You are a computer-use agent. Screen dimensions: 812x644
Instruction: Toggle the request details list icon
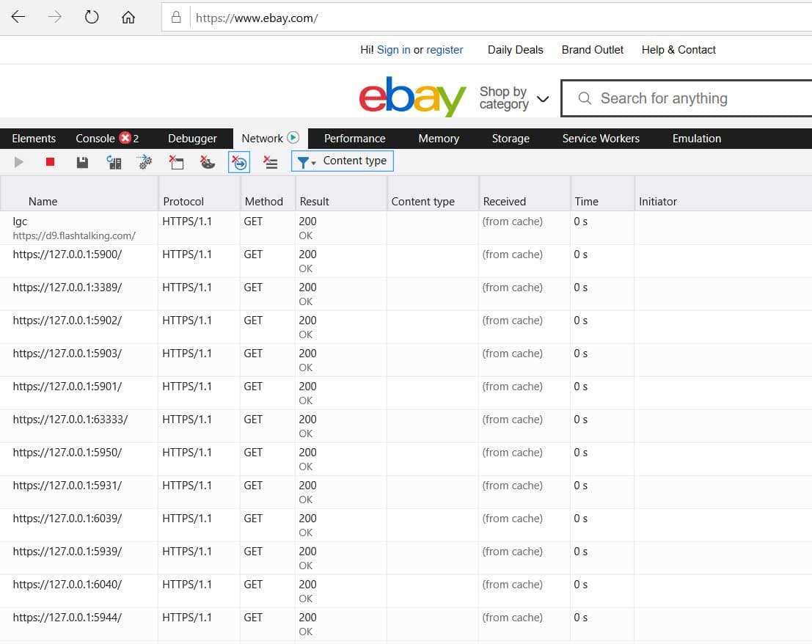(x=270, y=161)
